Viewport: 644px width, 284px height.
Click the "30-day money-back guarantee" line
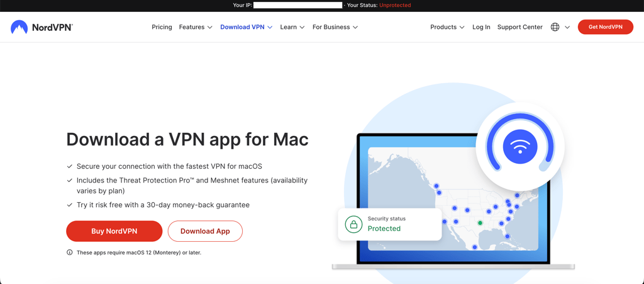pos(163,205)
